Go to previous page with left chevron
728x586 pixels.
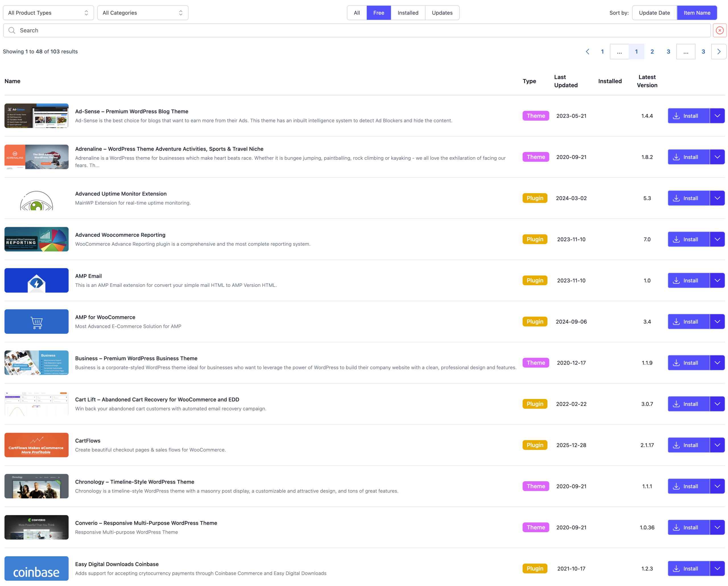coord(588,52)
